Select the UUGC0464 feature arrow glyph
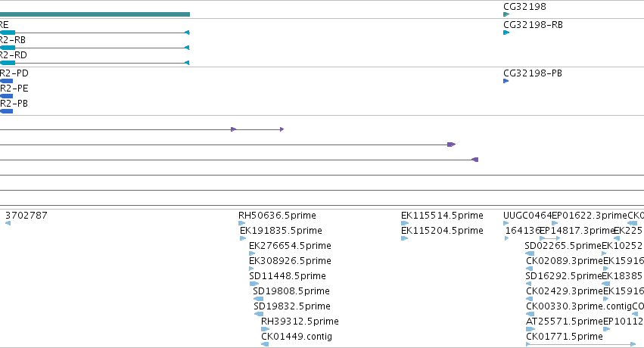Image resolution: width=644 pixels, height=348 pixels. pos(506,223)
